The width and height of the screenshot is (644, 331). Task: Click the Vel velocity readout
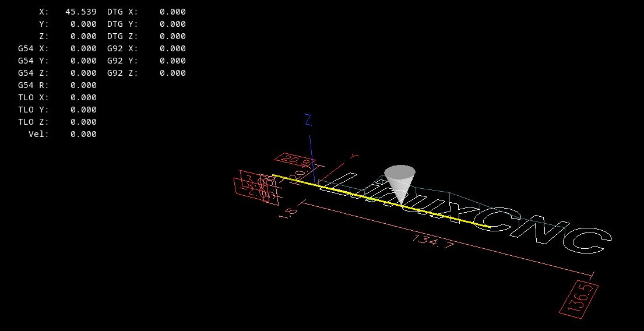tap(62, 134)
